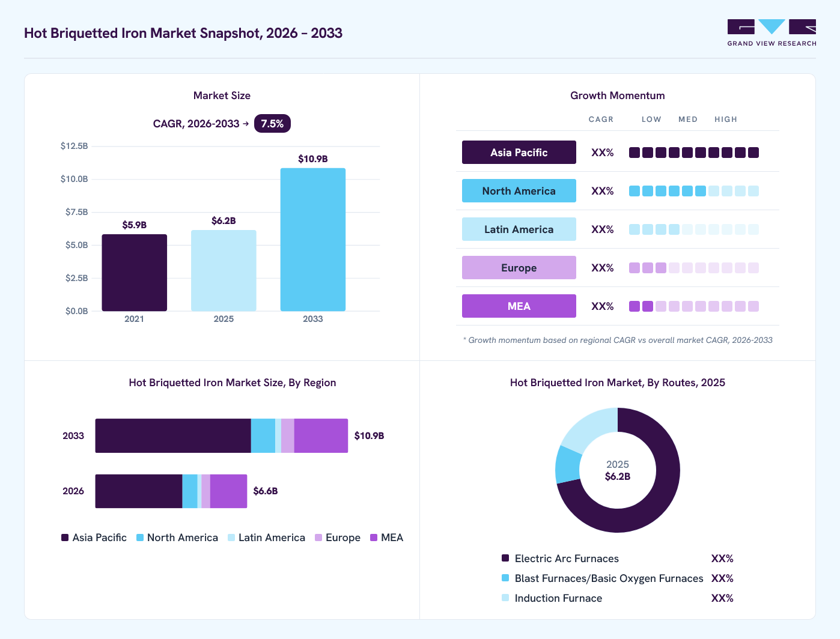Select the "$6.6B" total beside the 2026 bar
This screenshot has width=840, height=639.
pos(266,491)
